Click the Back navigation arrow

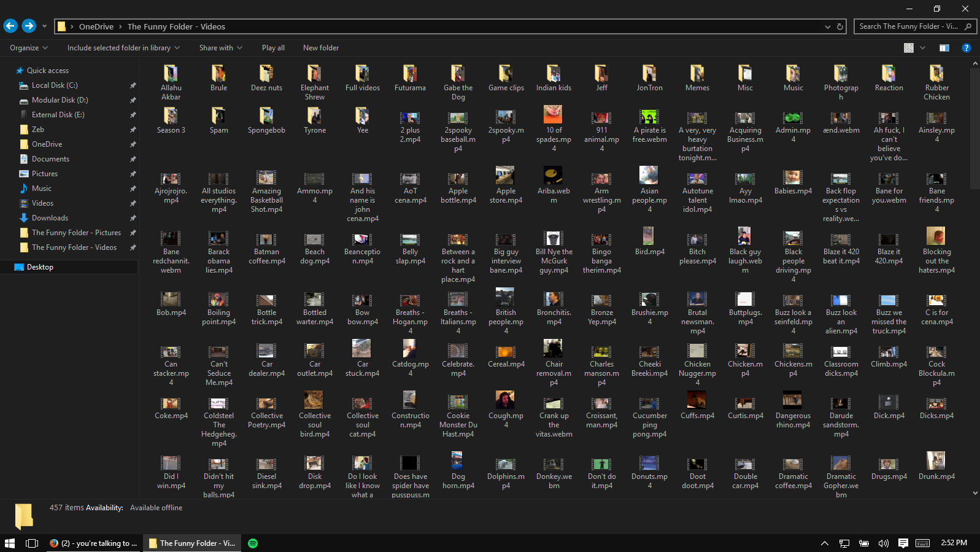[x=10, y=26]
